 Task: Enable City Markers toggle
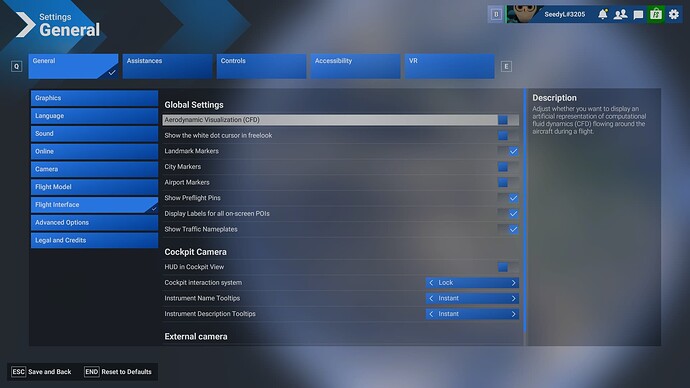508,167
